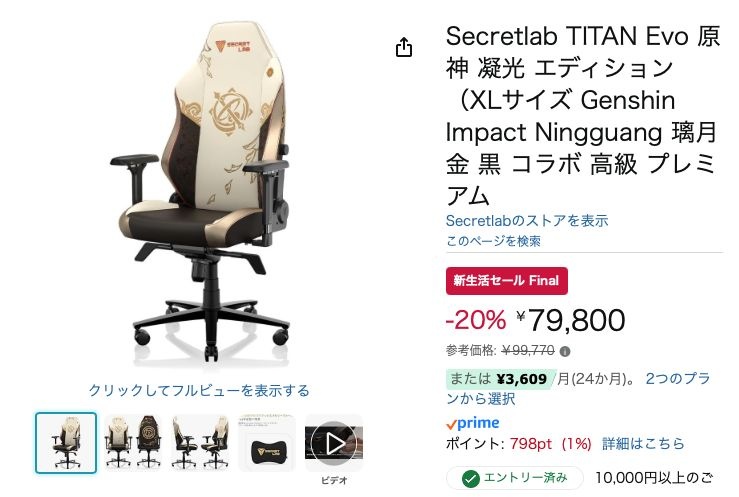The image size is (739, 497).
Task: Click the product title text
Action: pyautogui.click(x=583, y=115)
